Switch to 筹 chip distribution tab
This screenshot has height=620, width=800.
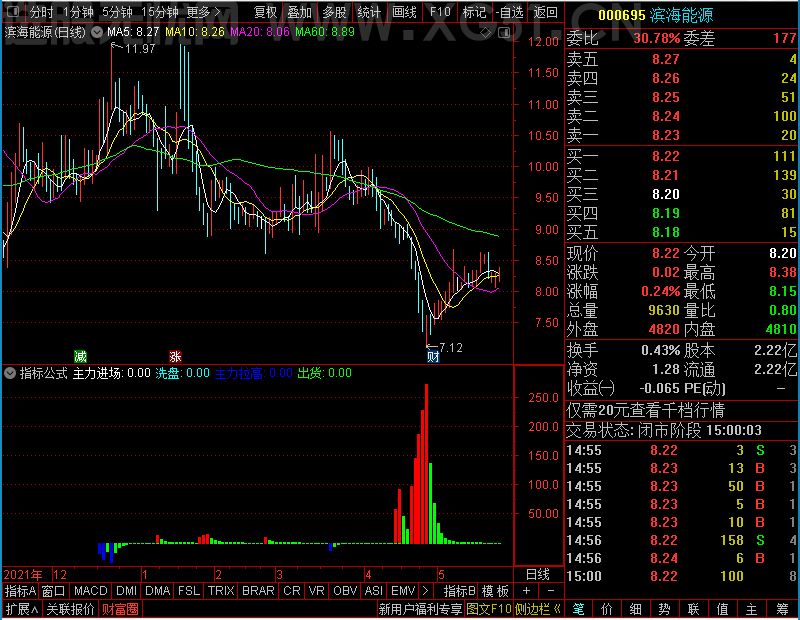click(782, 609)
